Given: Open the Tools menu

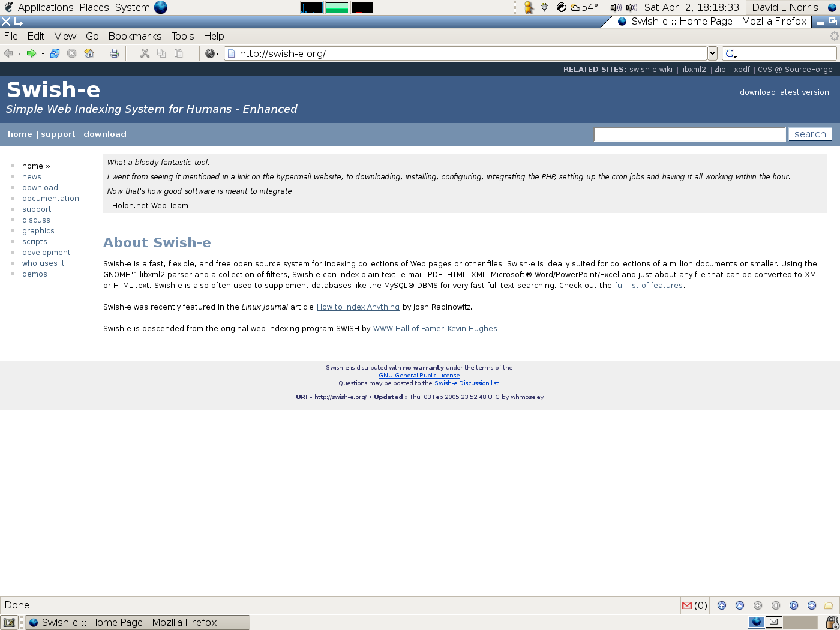Looking at the screenshot, I should point(182,37).
